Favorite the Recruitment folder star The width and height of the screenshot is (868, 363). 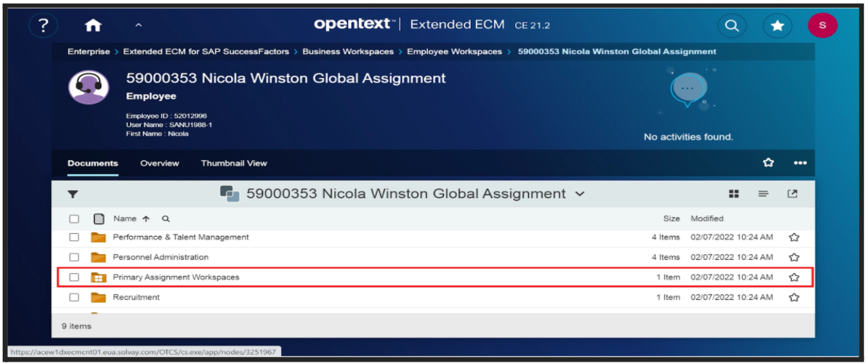click(x=794, y=297)
